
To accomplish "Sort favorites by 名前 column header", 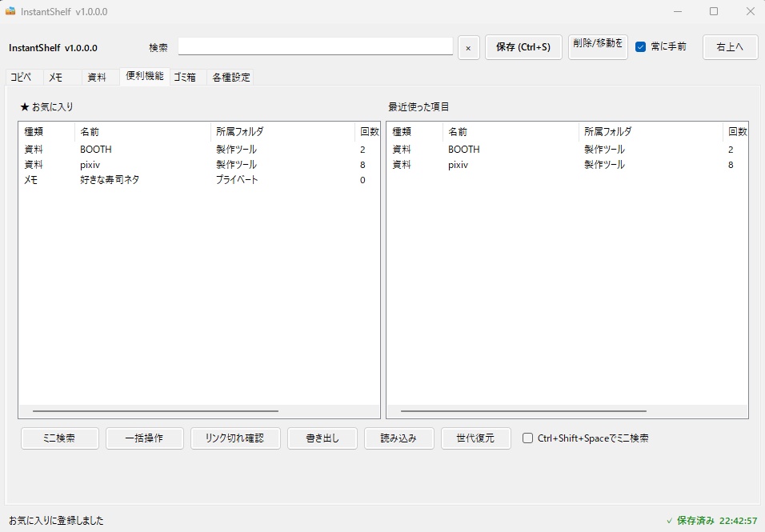I will [142, 132].
